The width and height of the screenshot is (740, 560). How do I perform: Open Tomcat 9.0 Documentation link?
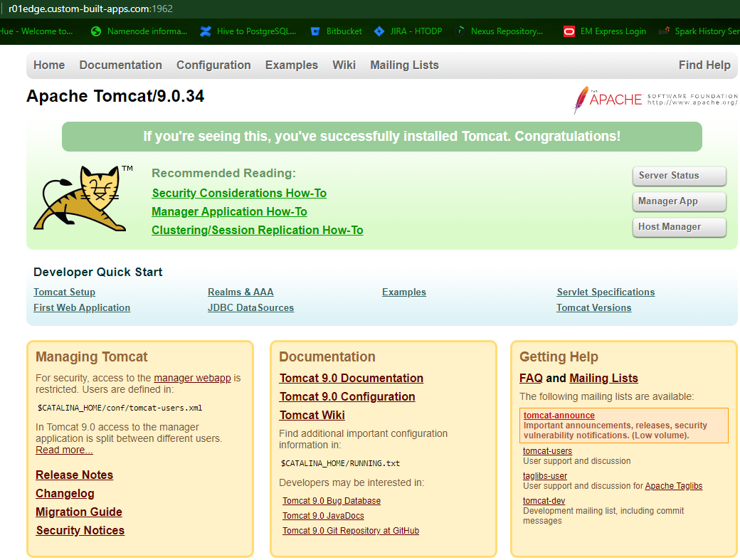point(351,379)
